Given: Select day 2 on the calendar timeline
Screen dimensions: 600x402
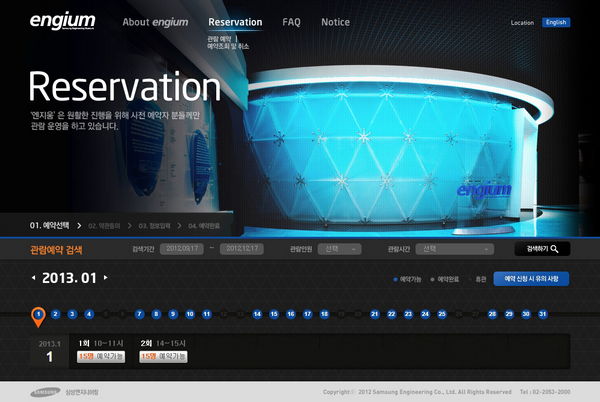Looking at the screenshot, I should 55,314.
